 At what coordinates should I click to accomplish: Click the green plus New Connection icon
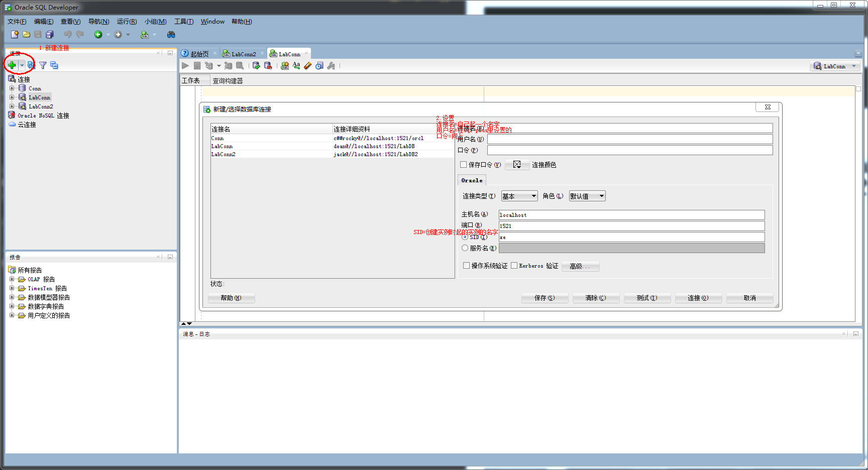click(x=12, y=65)
